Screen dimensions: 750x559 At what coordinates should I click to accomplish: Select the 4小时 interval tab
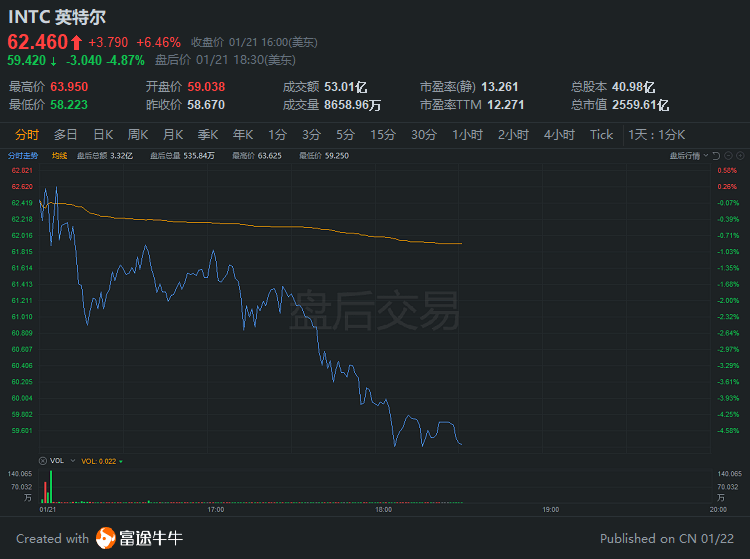point(559,135)
